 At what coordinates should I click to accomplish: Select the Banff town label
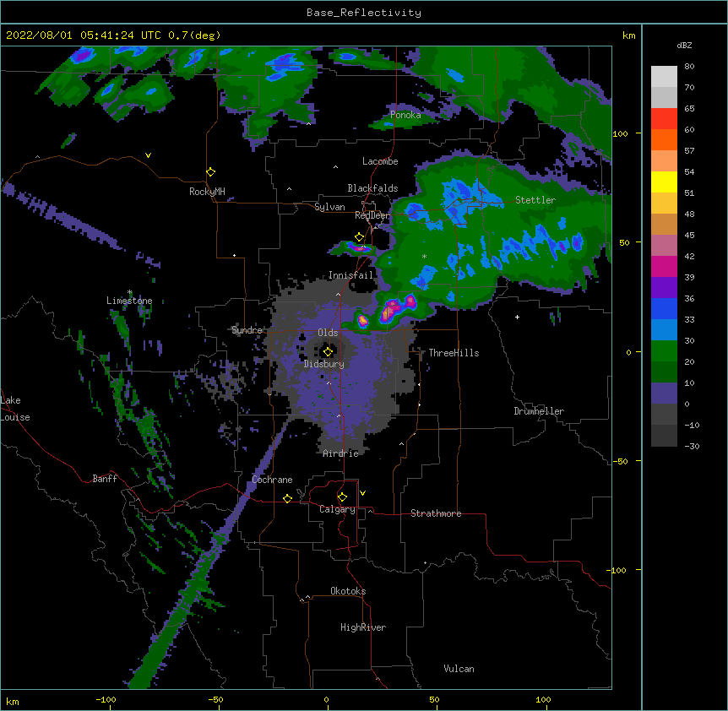point(105,479)
